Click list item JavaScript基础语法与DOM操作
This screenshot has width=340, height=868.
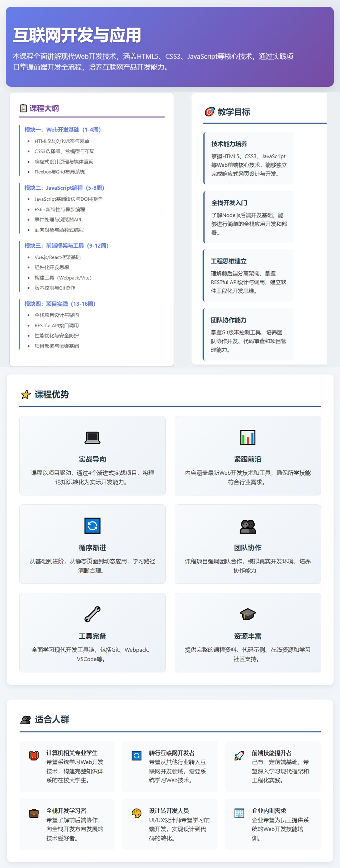coord(68,199)
